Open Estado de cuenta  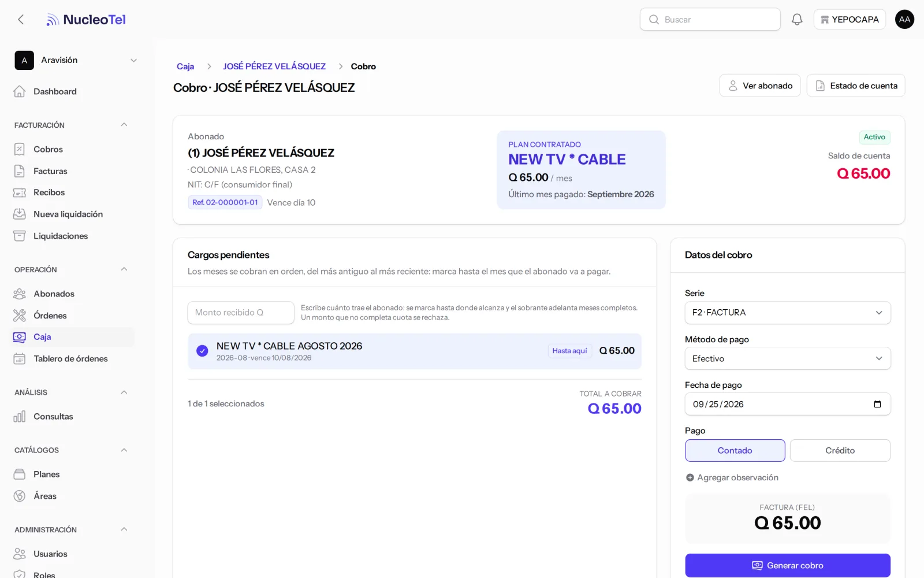coord(856,86)
